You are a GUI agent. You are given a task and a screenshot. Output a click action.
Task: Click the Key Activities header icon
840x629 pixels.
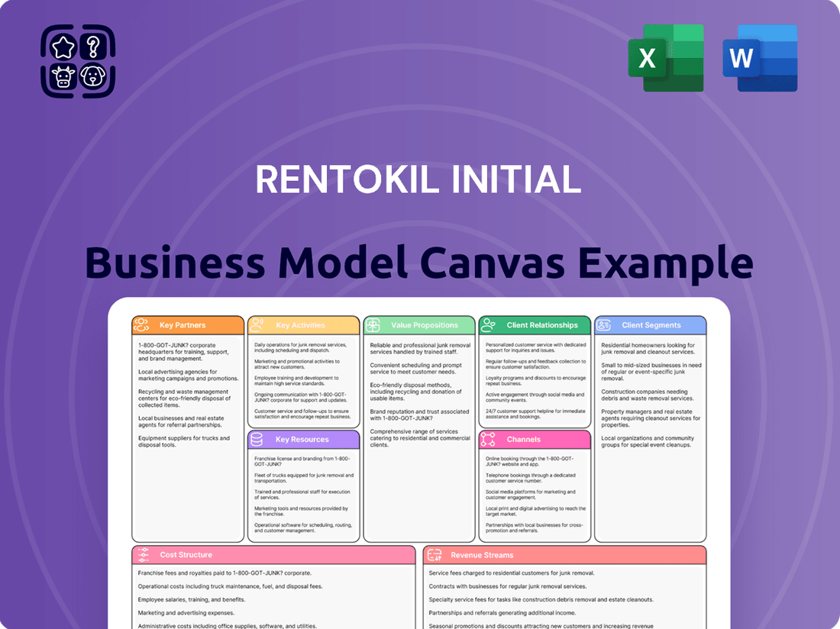tap(257, 325)
